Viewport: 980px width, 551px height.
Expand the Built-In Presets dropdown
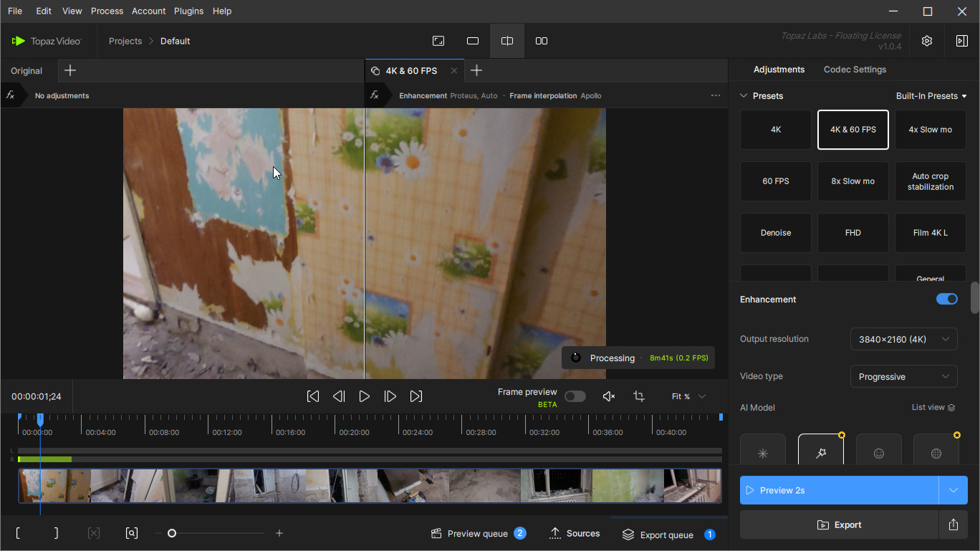pos(931,96)
